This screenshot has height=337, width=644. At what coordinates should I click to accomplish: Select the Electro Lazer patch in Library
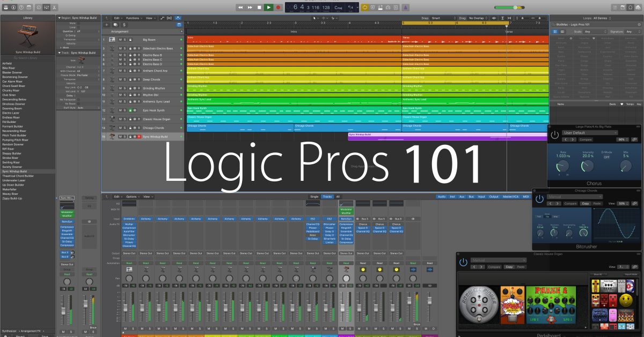11,113
